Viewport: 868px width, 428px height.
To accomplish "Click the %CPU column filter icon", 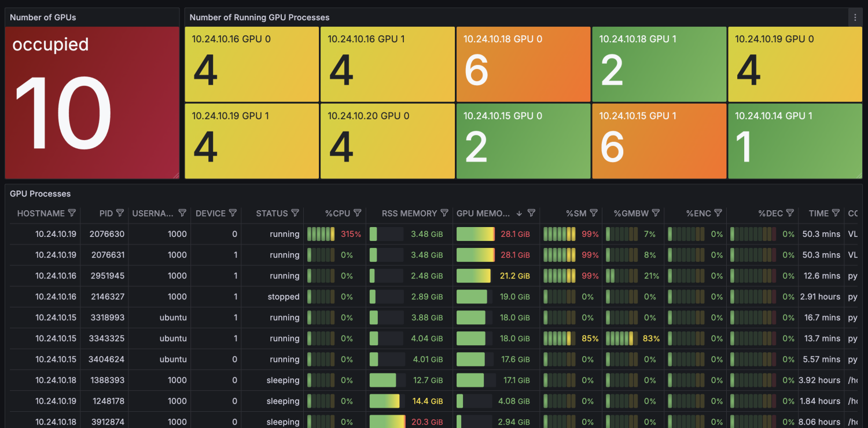I will tap(358, 213).
